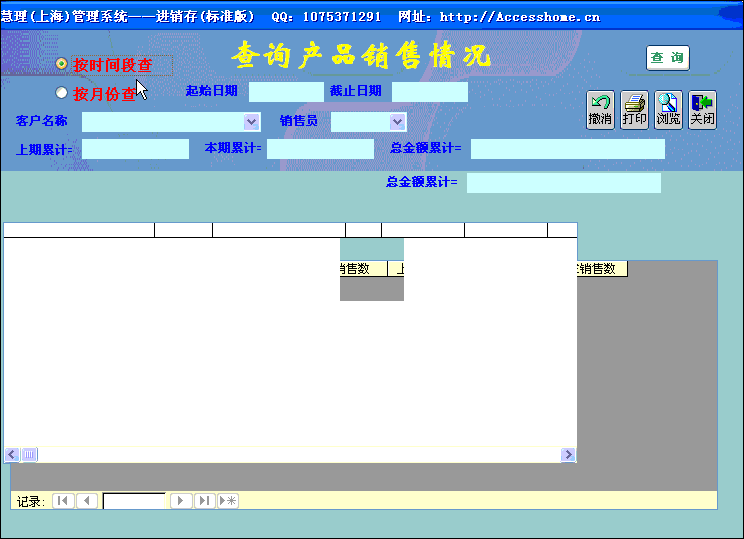
Task: Click the 截止日期 input field
Action: pos(430,92)
